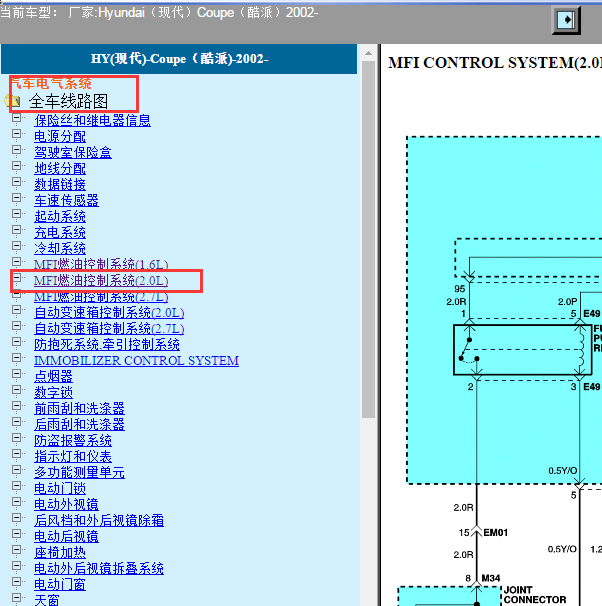
Task: Open 自动变速箱控制系统(2.7L) link
Action: [x=109, y=329]
